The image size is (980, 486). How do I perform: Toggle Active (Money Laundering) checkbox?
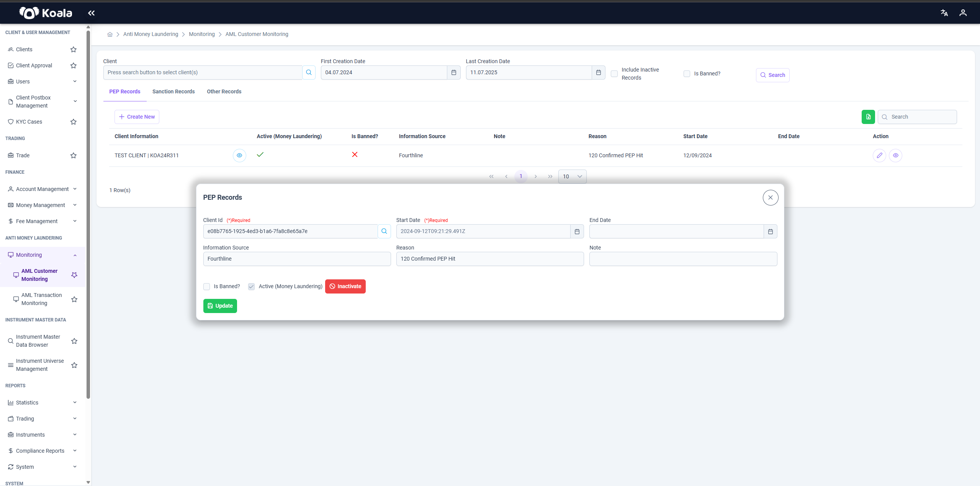click(251, 287)
